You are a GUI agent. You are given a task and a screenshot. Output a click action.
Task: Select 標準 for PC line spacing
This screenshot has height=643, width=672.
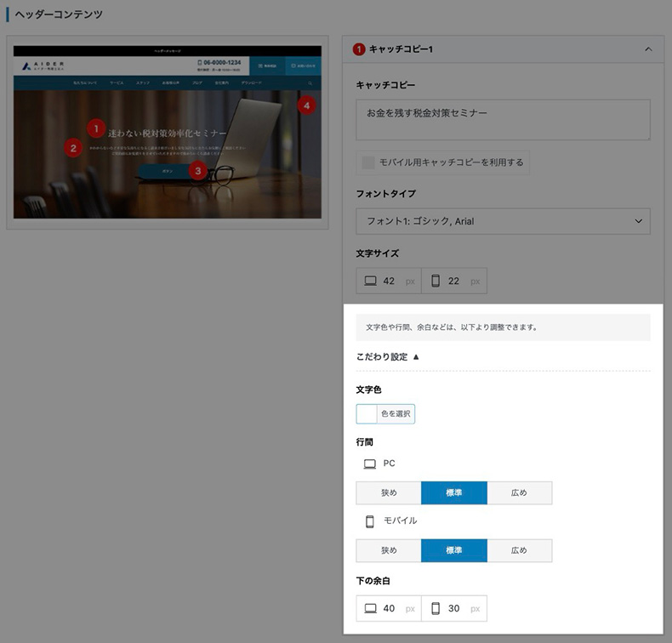click(x=453, y=493)
